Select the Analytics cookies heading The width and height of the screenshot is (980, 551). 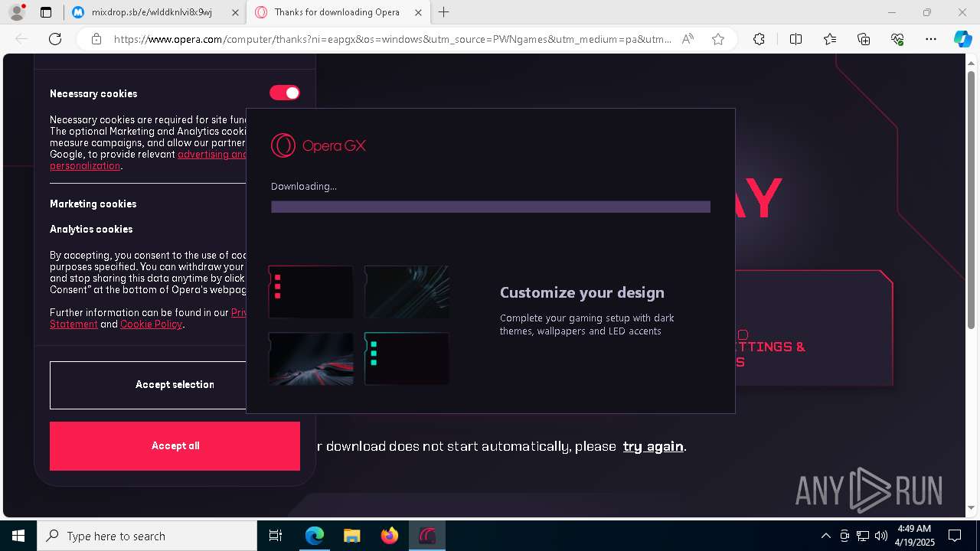[x=91, y=229]
